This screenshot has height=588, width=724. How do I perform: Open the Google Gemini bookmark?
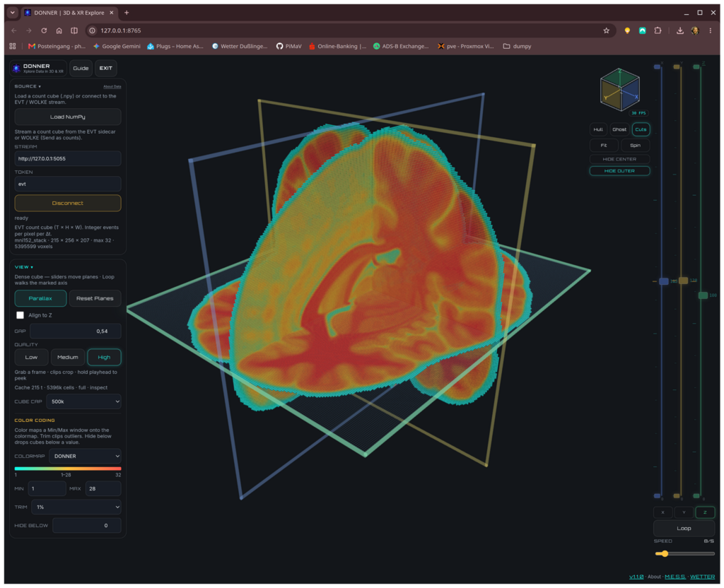[x=117, y=46]
